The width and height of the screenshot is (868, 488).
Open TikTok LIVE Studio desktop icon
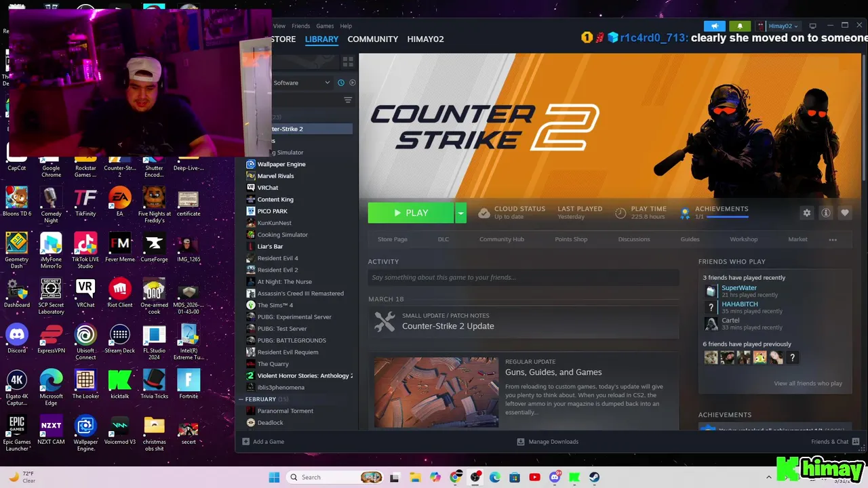click(85, 251)
